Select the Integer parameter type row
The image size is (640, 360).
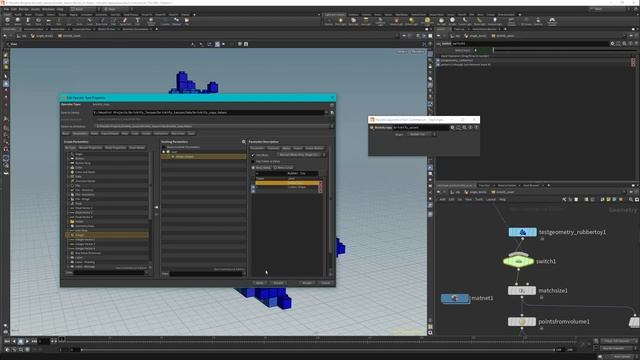coord(107,235)
